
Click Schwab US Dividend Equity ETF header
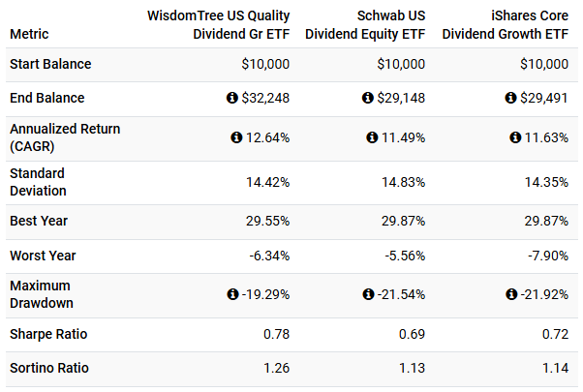click(x=365, y=25)
